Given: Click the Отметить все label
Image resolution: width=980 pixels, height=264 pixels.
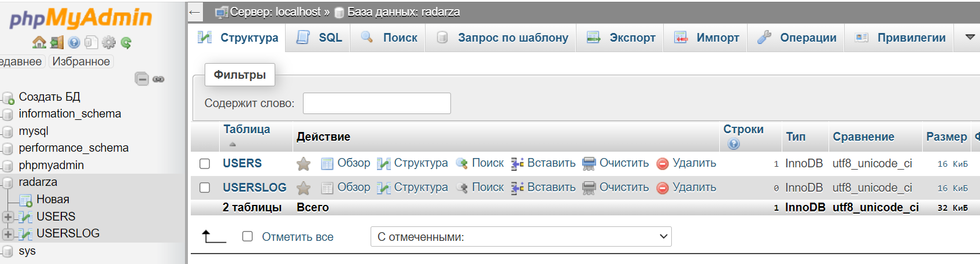Looking at the screenshot, I should click(298, 237).
